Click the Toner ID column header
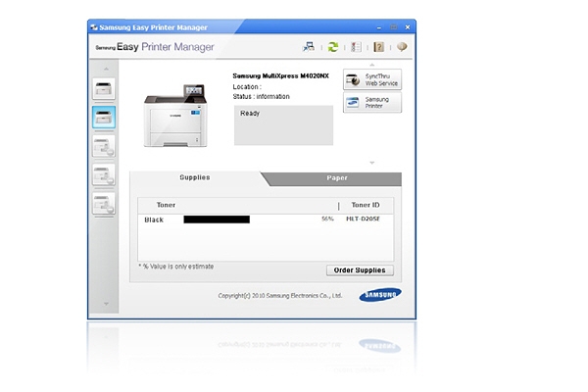The width and height of the screenshot is (588, 392). 366,205
